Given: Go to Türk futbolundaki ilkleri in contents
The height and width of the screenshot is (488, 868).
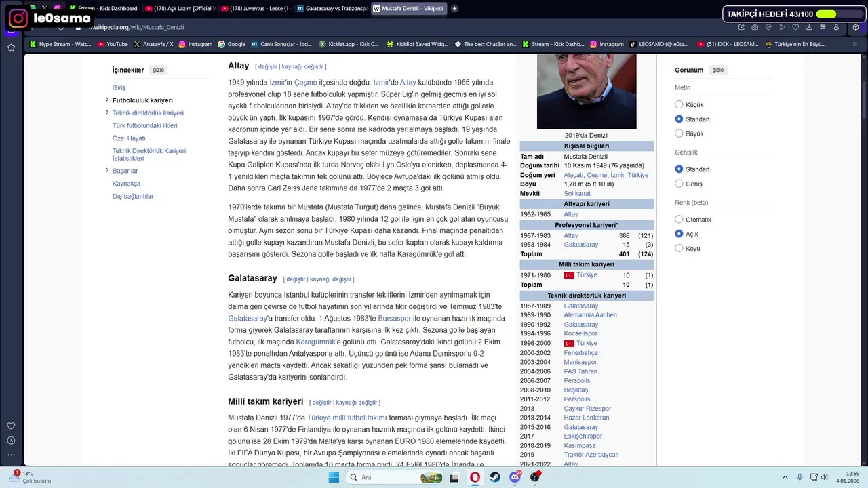Looking at the screenshot, I should [145, 125].
